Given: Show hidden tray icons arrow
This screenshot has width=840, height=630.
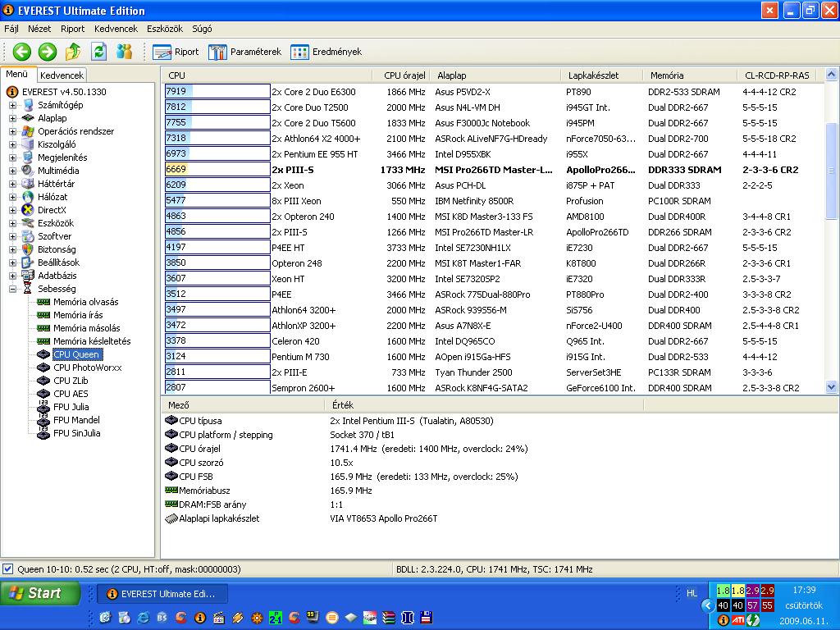Looking at the screenshot, I should tap(708, 605).
